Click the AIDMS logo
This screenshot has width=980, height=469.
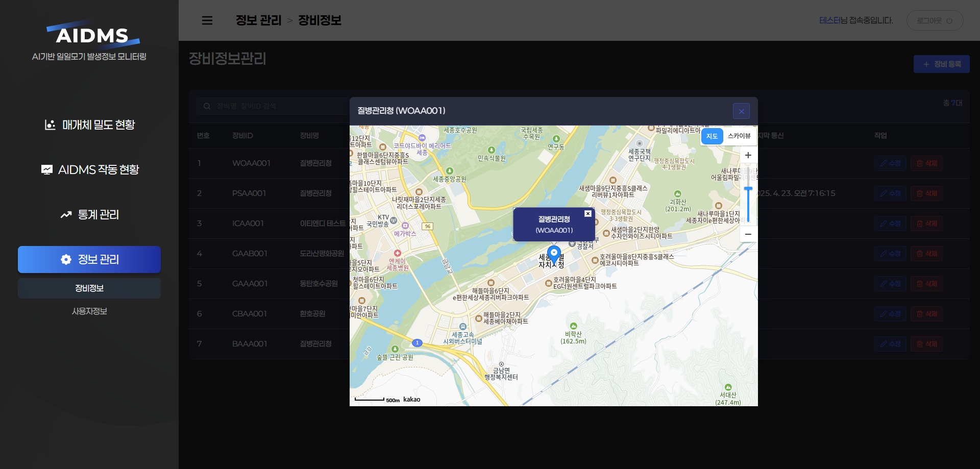pos(92,35)
